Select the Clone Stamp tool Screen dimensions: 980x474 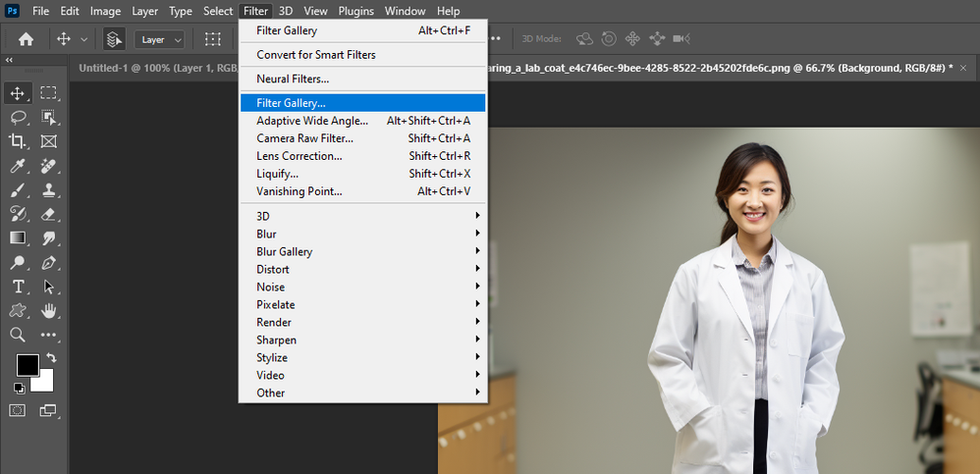tap(48, 190)
